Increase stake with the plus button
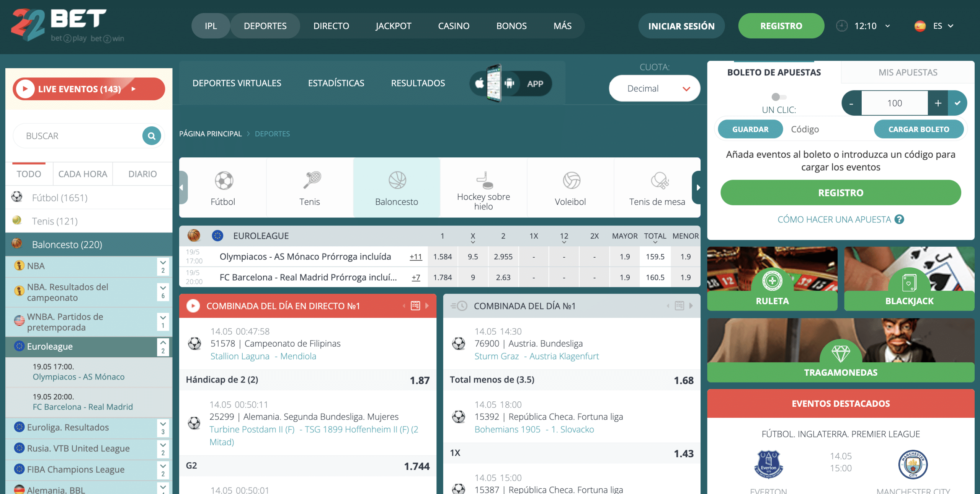Screen dimensions: 980x494 938,103
